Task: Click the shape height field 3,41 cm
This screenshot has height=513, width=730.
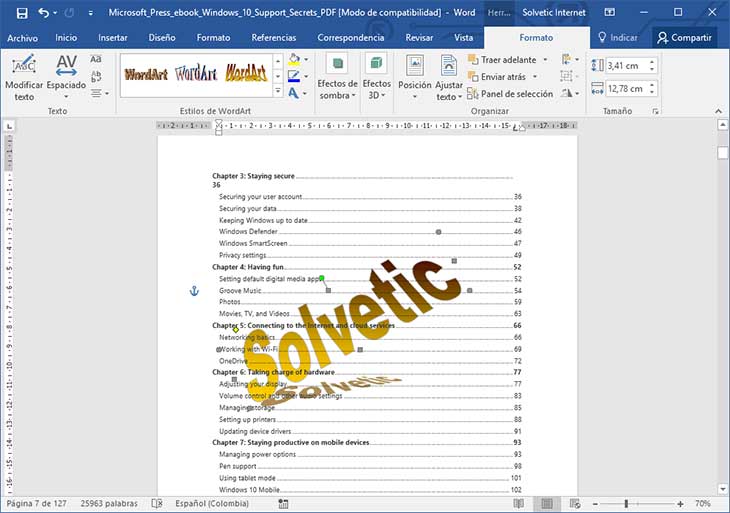Action: [x=626, y=66]
